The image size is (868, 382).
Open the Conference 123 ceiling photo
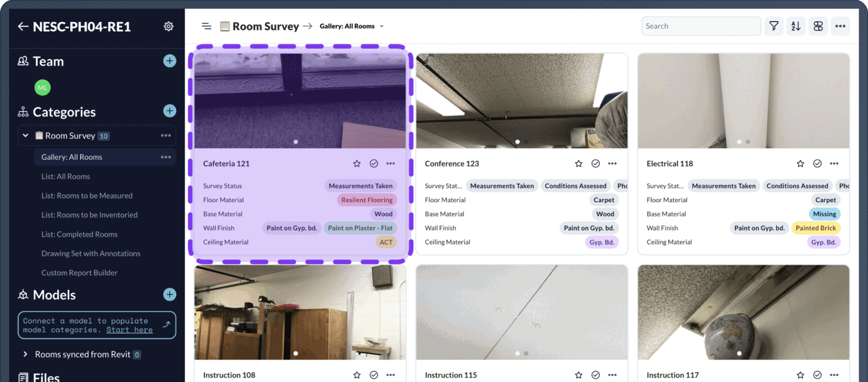point(522,101)
